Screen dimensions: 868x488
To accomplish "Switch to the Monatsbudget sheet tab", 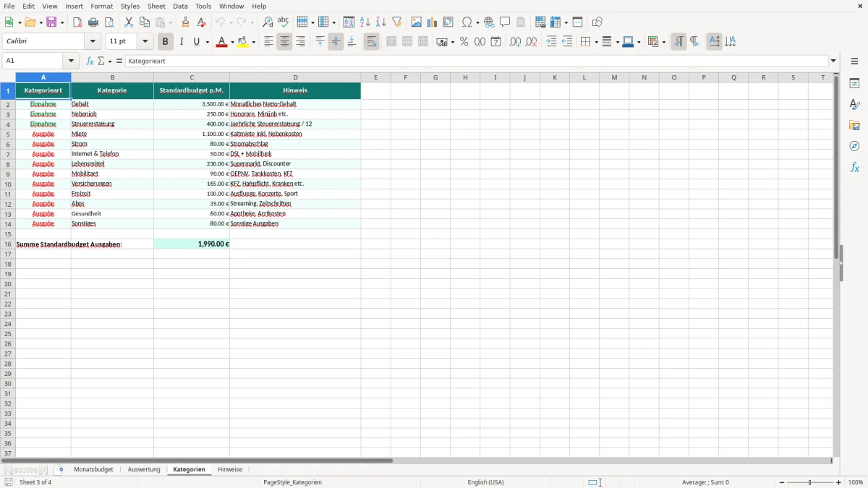I will pyautogui.click(x=93, y=469).
